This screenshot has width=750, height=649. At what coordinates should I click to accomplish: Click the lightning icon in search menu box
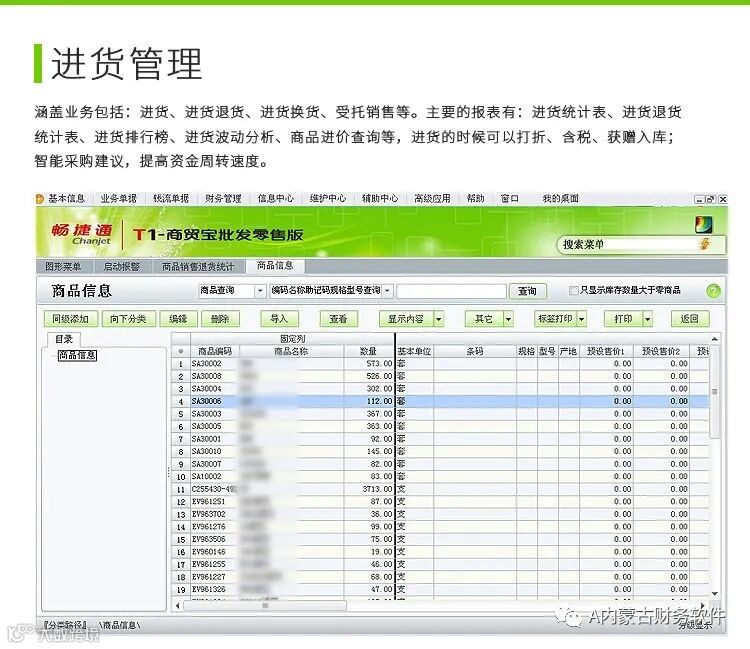(705, 244)
